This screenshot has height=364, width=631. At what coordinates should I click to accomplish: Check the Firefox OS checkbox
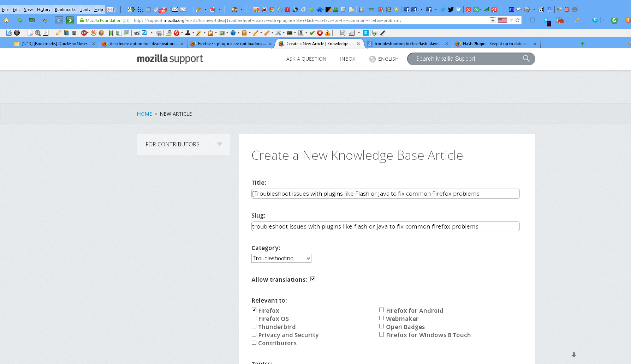254,318
